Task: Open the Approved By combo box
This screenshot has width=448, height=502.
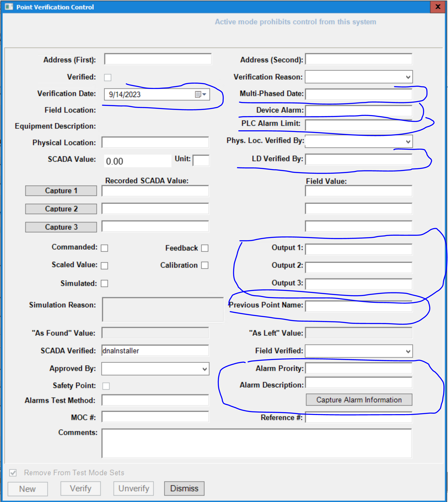Action: [204, 369]
